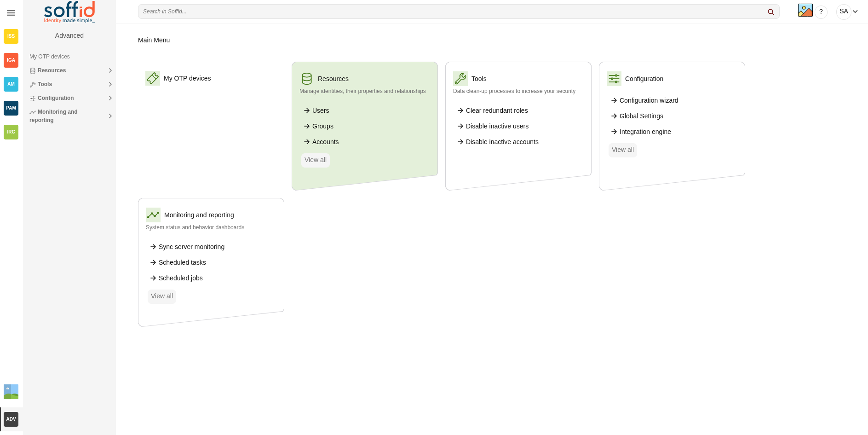The width and height of the screenshot is (868, 435).
Task: Open the SA user dropdown
Action: [x=848, y=12]
